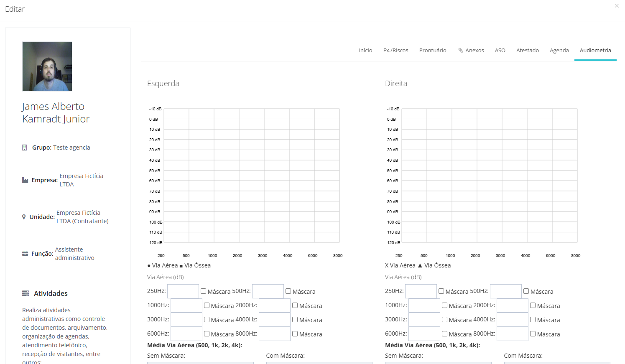This screenshot has height=364, width=625.
Task: Click the map pin icon beside Unidade
Action: (x=24, y=217)
